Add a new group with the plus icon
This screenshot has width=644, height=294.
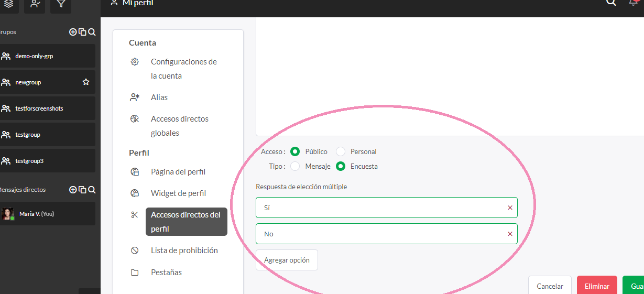pos(73,32)
